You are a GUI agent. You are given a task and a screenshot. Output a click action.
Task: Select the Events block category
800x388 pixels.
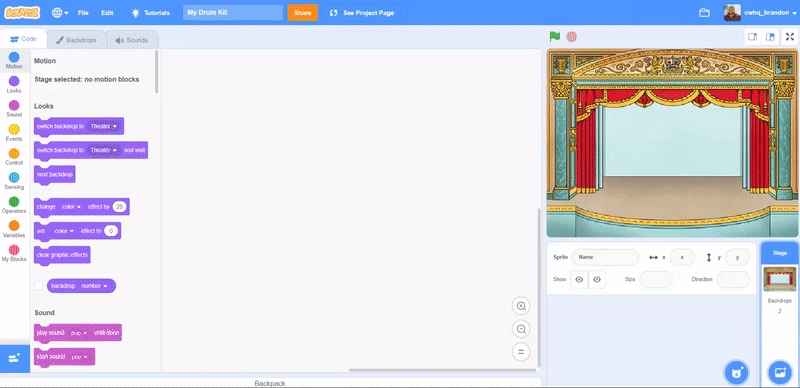pyautogui.click(x=14, y=132)
